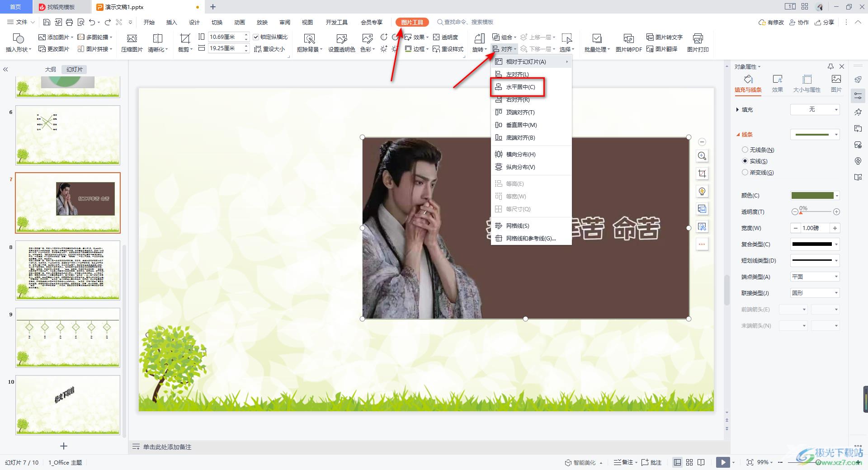The width and height of the screenshot is (868, 470).
Task: Click Picture to Text (图片转文字) button
Action: [x=665, y=37]
